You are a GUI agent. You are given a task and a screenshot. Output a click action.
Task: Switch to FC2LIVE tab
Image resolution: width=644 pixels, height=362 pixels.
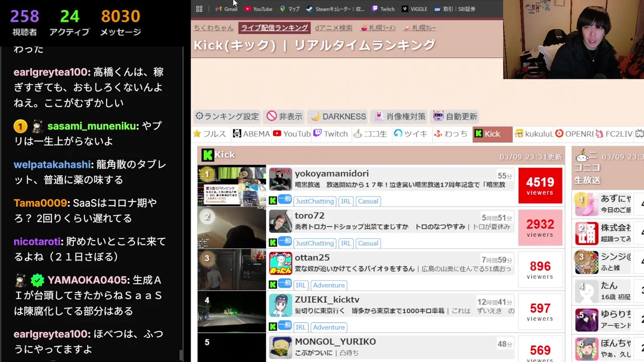[x=614, y=134]
